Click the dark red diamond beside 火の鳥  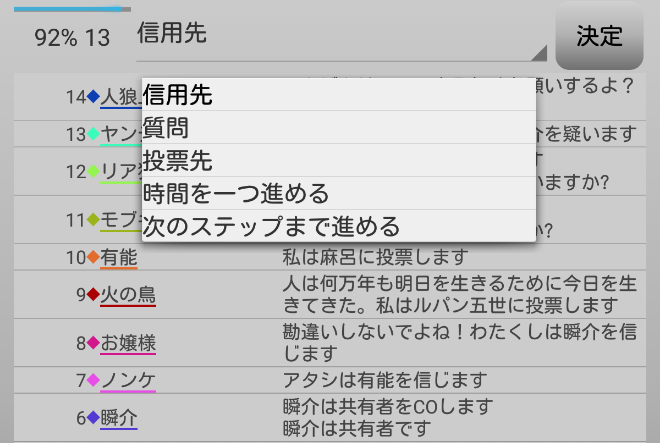pyautogui.click(x=93, y=294)
